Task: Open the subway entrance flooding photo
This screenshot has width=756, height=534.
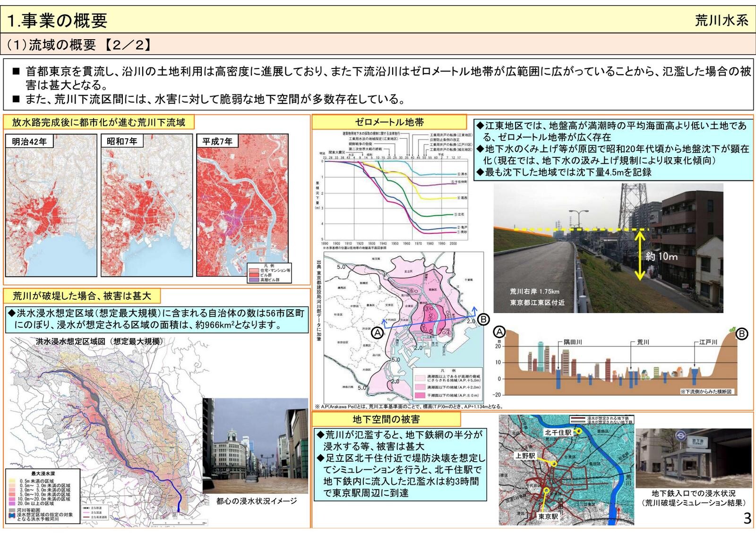Action: tap(694, 458)
